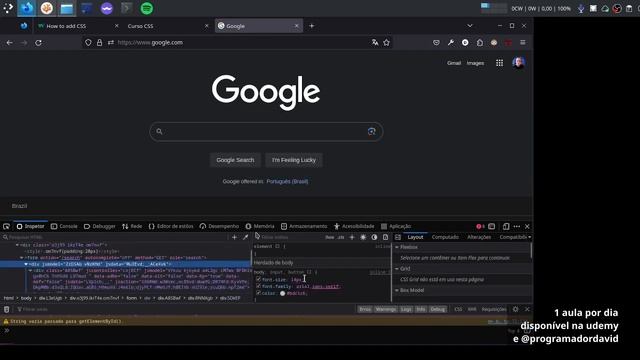Click the color swatch next to color value
640x360 pixels.
tap(282, 293)
